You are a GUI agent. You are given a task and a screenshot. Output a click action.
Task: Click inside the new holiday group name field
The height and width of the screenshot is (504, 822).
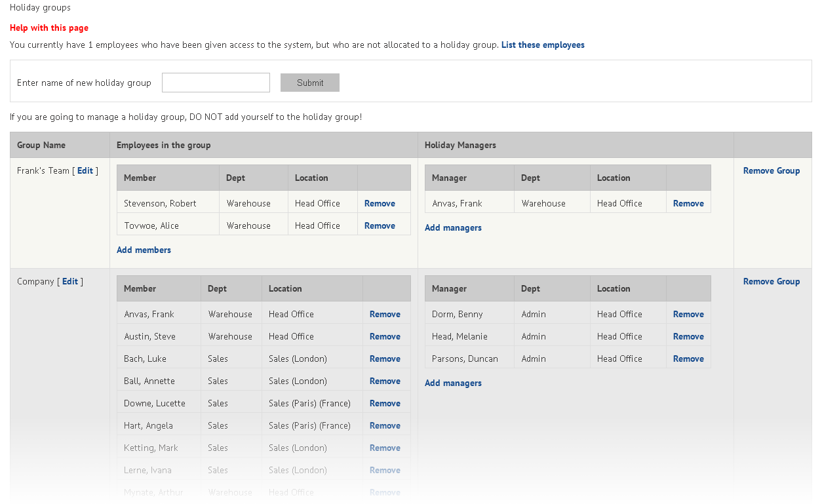point(216,82)
